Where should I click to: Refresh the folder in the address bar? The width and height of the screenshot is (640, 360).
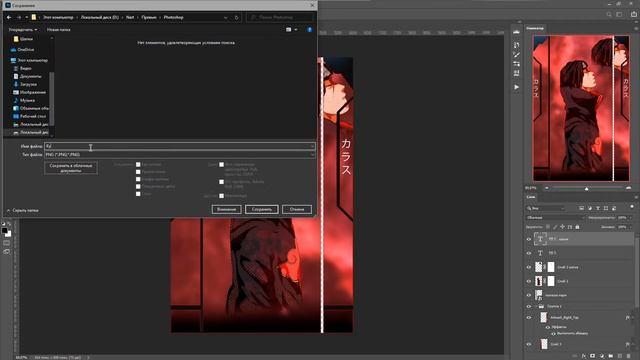point(236,18)
